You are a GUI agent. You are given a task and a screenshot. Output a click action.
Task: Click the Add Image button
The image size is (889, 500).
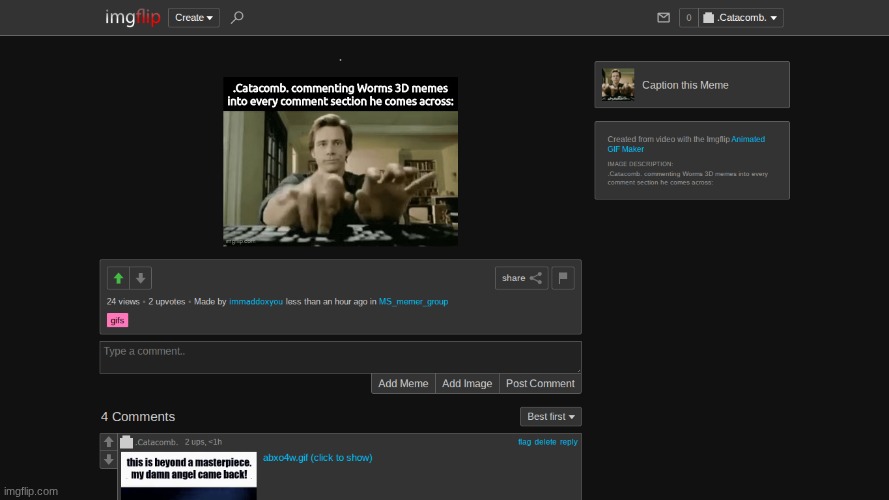point(467,383)
